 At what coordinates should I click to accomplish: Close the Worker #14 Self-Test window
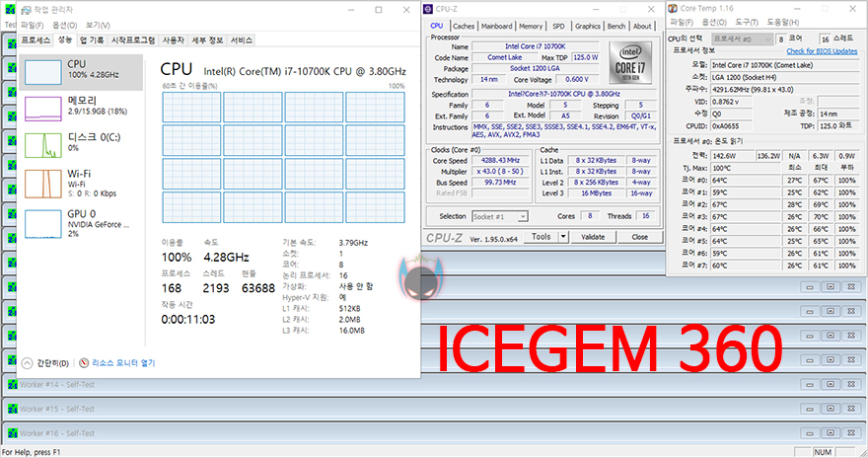click(x=851, y=384)
